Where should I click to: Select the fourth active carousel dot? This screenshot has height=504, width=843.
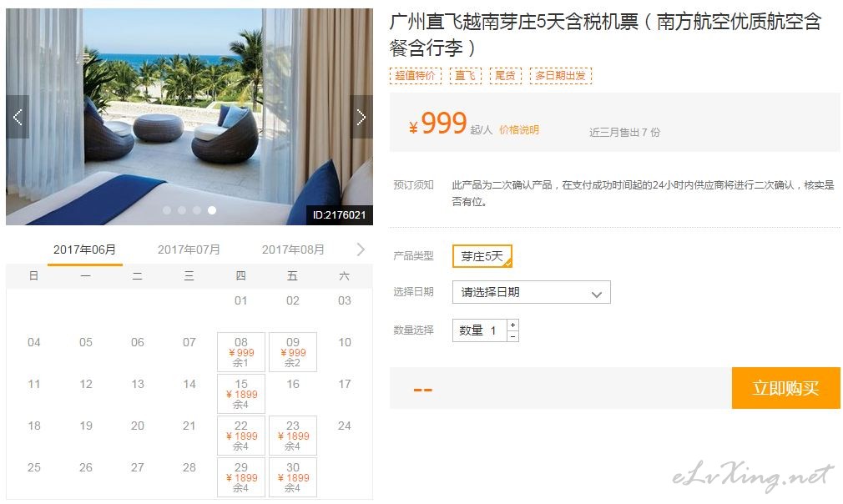point(212,210)
